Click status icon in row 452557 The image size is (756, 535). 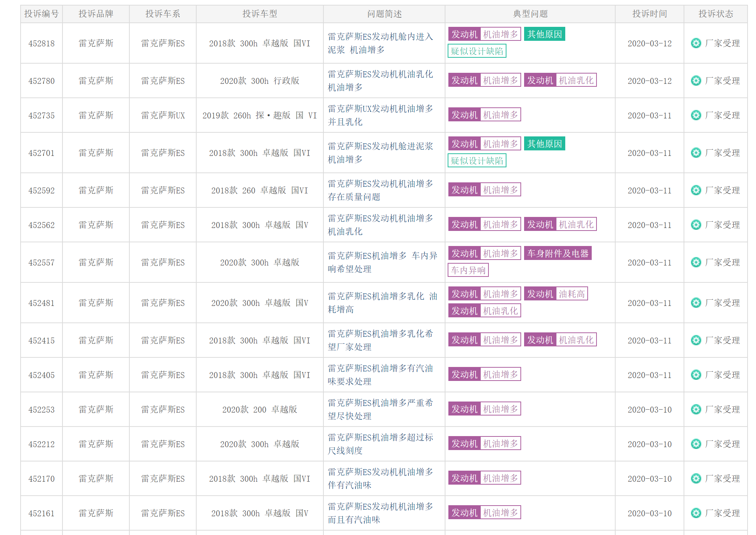point(696,262)
